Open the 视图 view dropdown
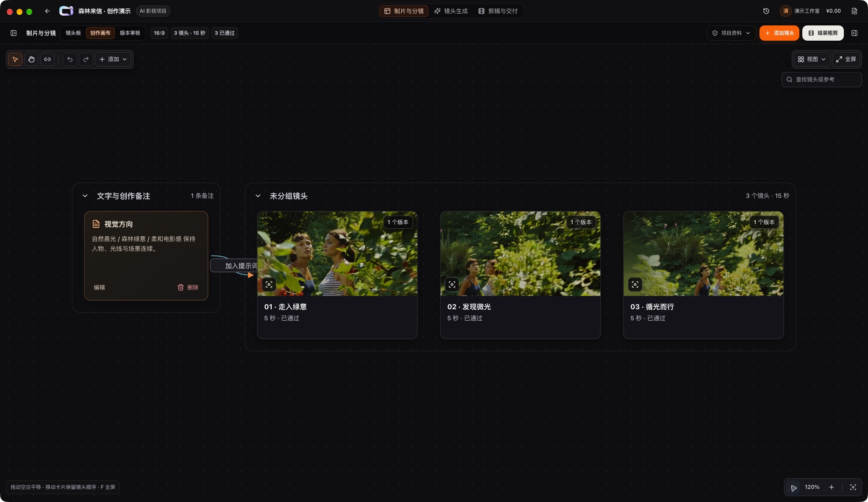868x502 pixels. pos(812,59)
